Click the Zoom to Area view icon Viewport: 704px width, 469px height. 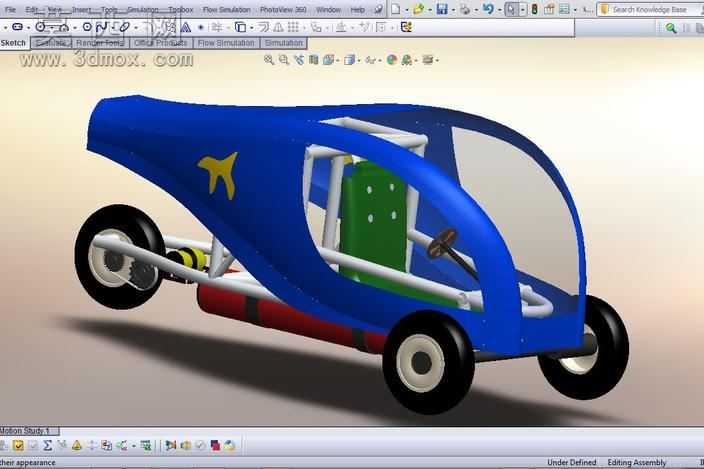point(284,60)
